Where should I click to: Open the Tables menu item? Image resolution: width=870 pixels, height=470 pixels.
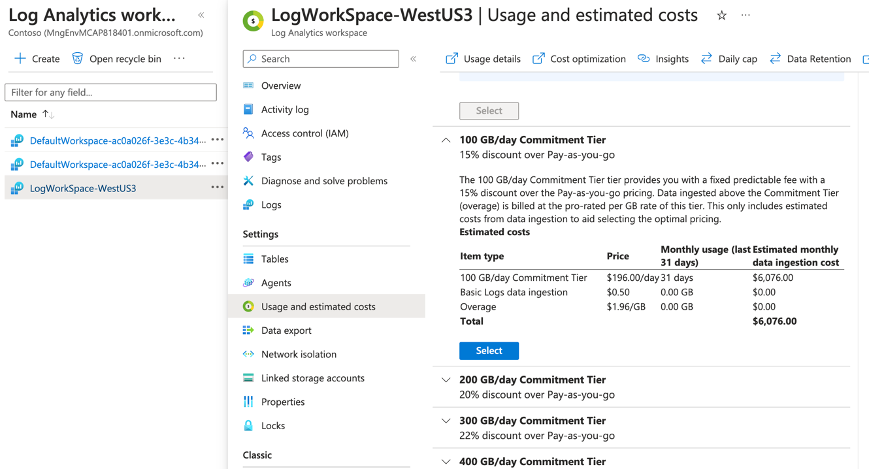274,259
